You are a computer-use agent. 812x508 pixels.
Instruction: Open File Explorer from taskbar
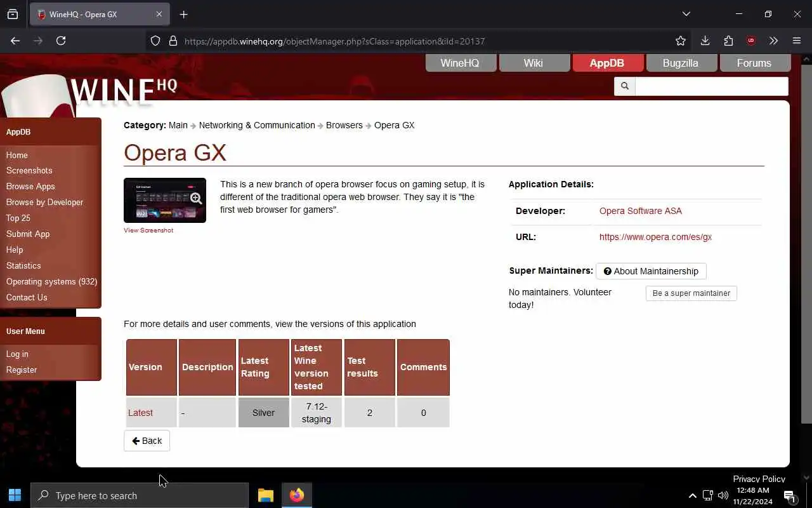[266, 495]
